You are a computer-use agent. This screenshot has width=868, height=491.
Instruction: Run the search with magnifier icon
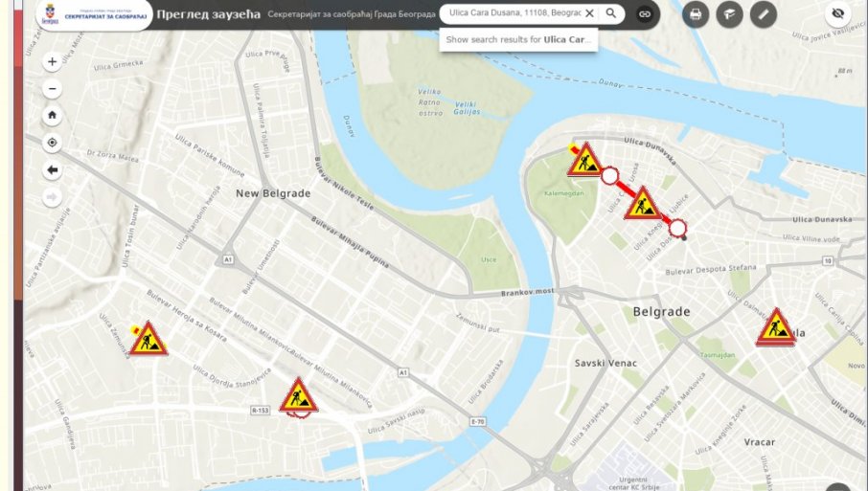610,13
